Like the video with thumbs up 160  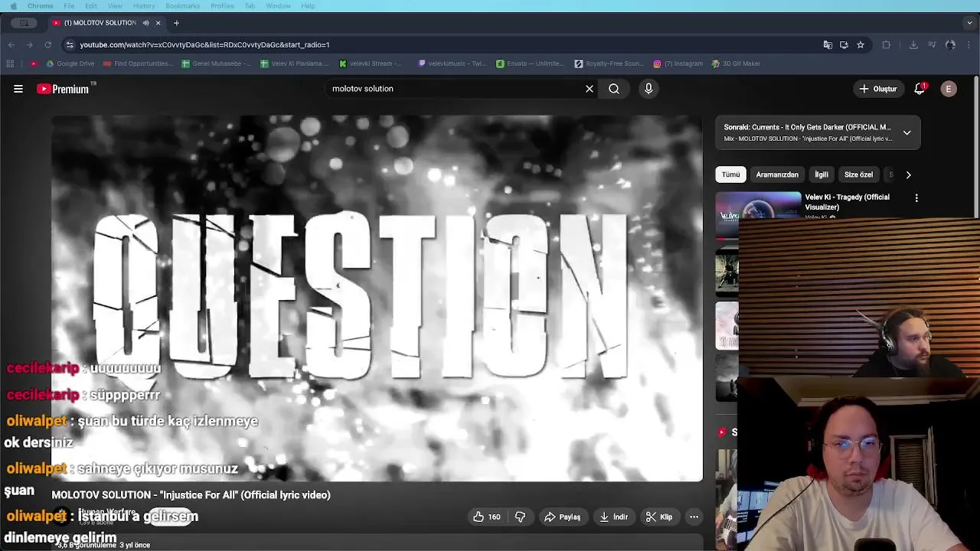coord(486,517)
